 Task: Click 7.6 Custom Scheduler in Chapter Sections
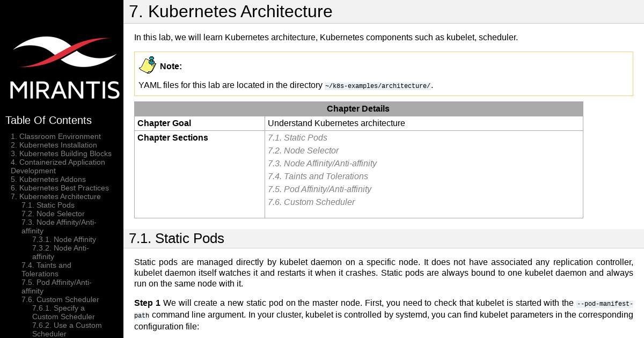311,202
